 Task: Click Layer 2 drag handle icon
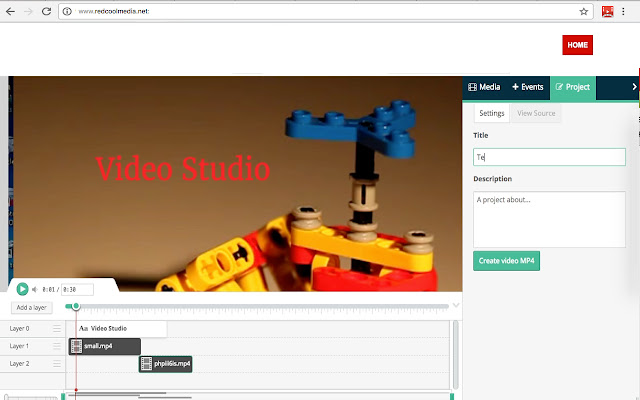point(57,364)
